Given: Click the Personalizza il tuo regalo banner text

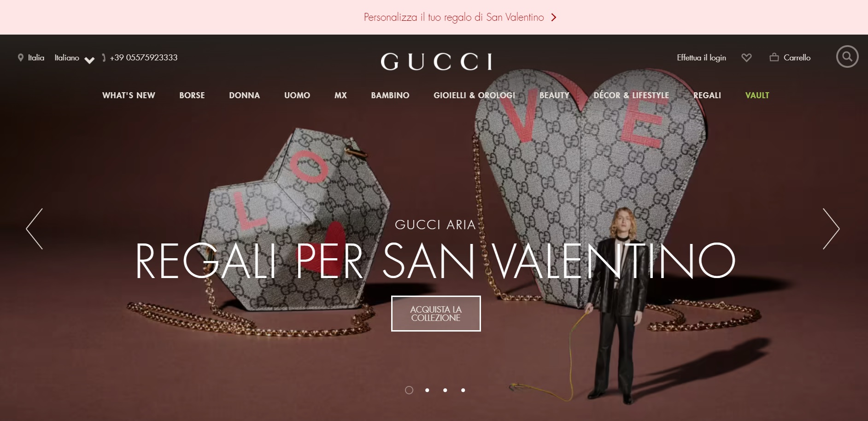Looking at the screenshot, I should tap(454, 18).
